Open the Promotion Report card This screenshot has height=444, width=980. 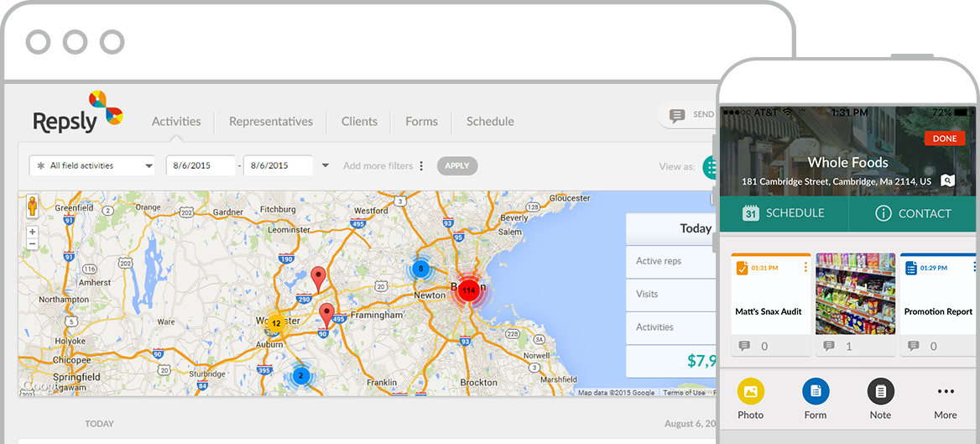point(938,305)
